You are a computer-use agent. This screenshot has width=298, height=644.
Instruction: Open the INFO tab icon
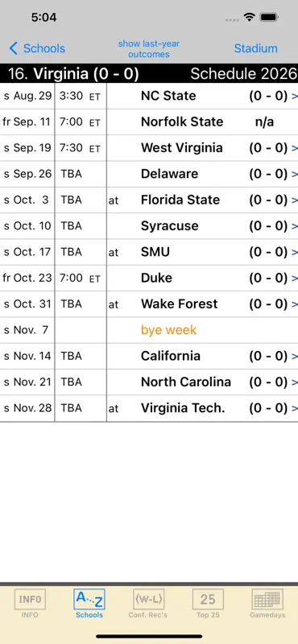point(30,600)
